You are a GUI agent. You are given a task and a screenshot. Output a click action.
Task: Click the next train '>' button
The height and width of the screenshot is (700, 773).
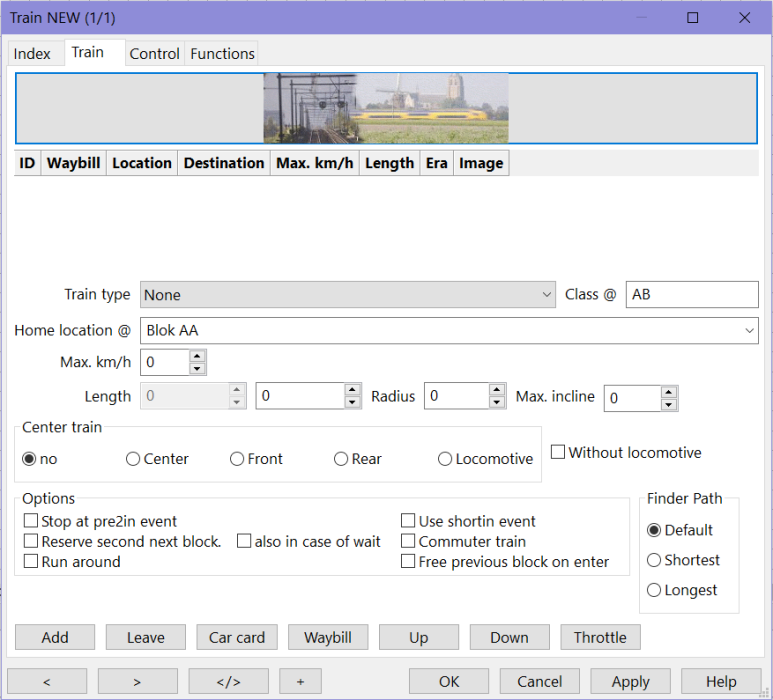click(137, 681)
